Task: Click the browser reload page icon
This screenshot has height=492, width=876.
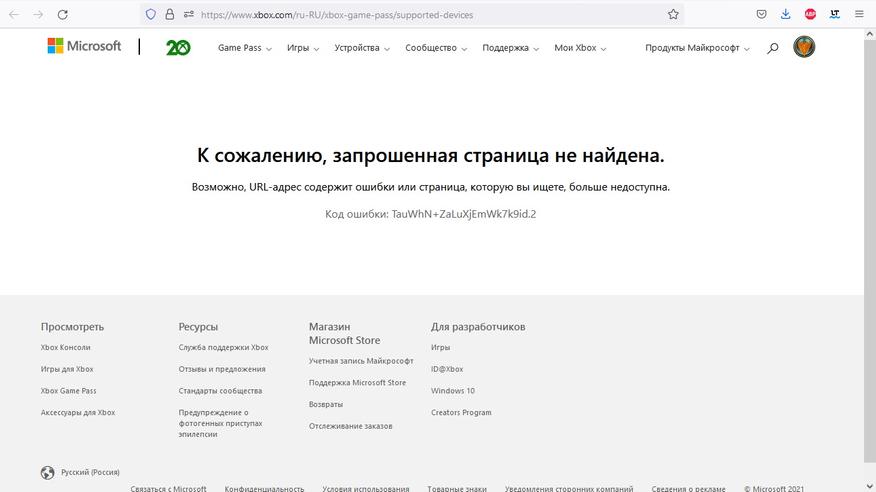Action: click(63, 15)
